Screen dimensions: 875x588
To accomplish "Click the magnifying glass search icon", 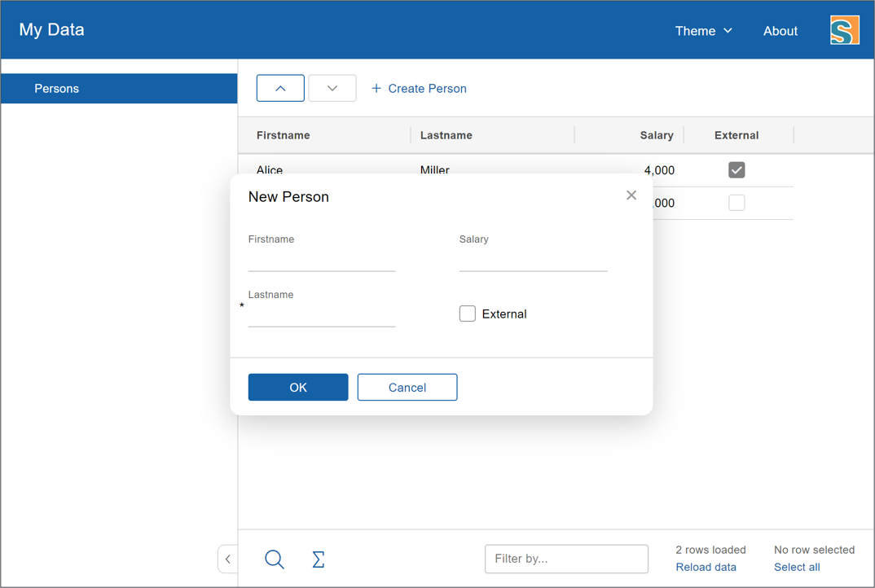I will click(x=275, y=559).
